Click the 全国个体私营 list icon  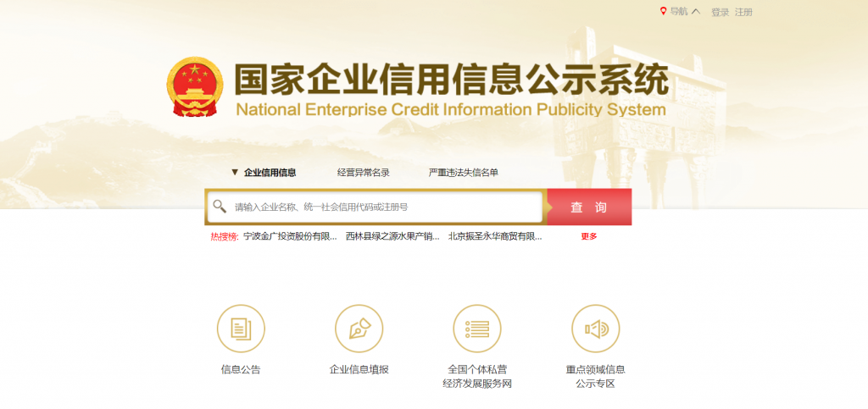coord(477,329)
